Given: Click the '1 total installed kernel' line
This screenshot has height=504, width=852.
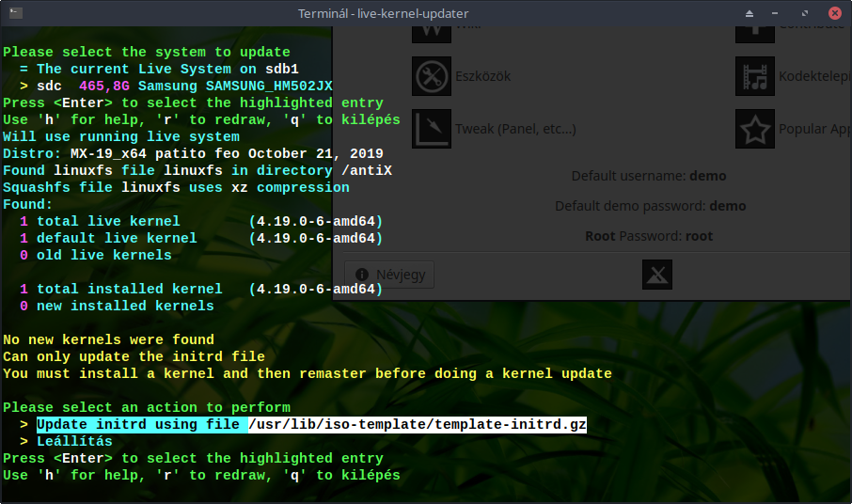Looking at the screenshot, I should tap(201, 289).
